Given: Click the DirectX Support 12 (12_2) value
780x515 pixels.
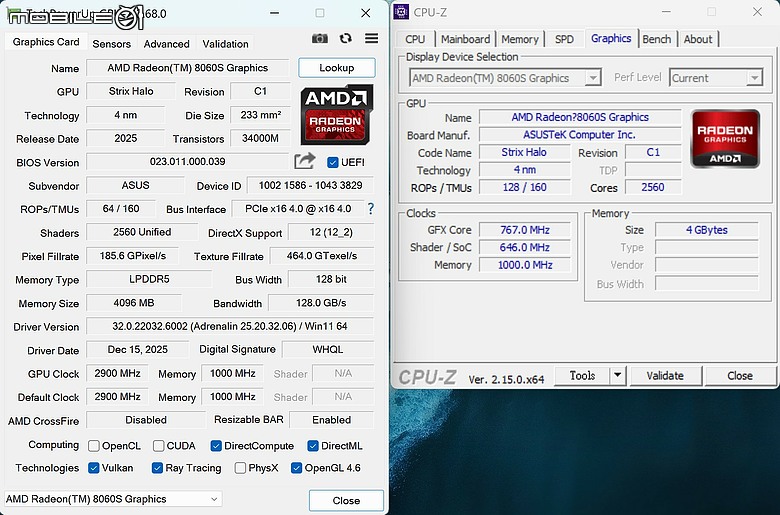Looking at the screenshot, I should click(331, 232).
